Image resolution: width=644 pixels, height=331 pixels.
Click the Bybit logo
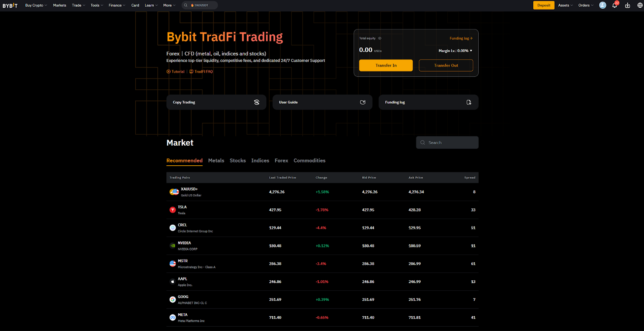(10, 6)
